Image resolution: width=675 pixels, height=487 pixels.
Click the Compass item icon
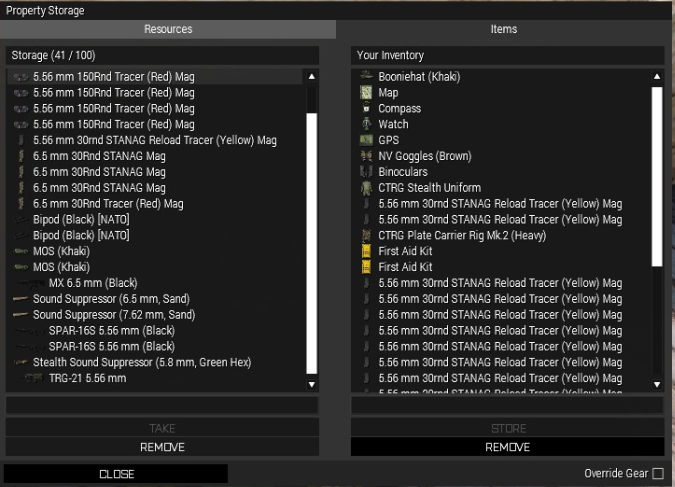click(x=366, y=108)
